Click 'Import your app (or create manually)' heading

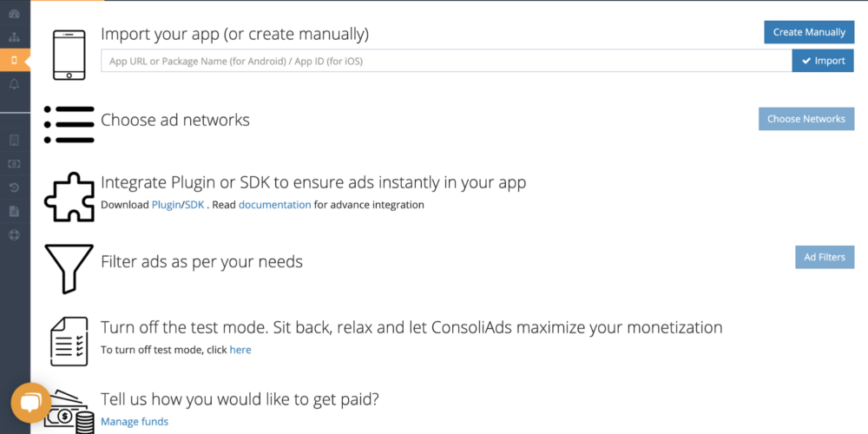[234, 34]
